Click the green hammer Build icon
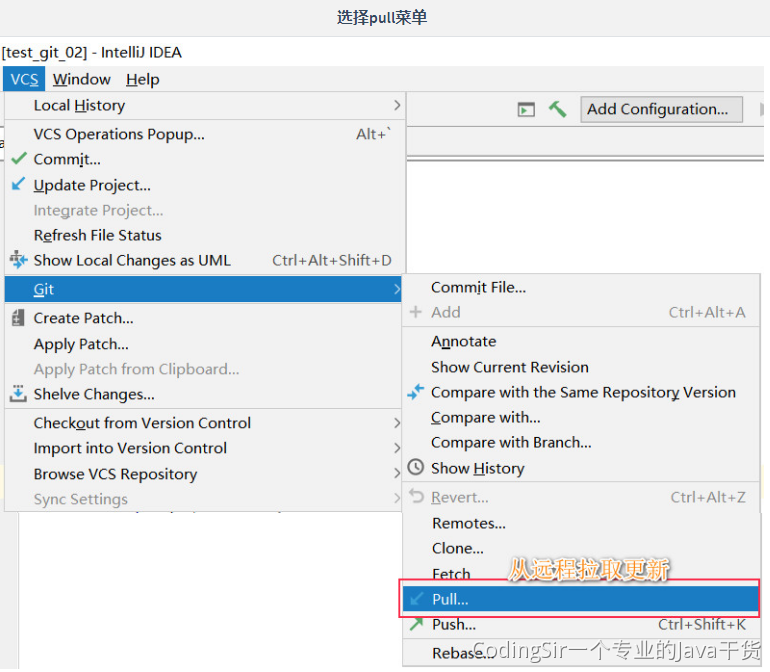 pyautogui.click(x=557, y=109)
